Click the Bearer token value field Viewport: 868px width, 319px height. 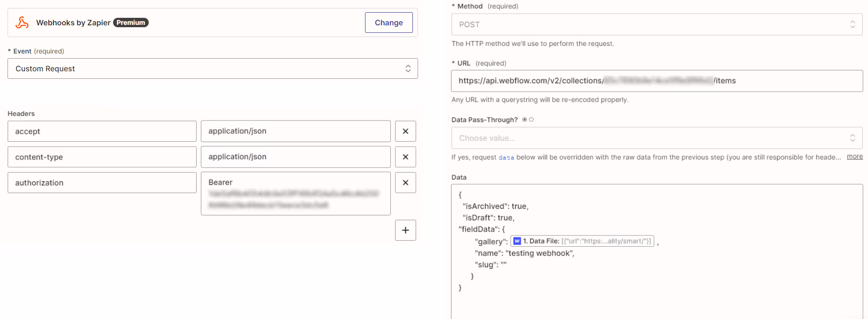(296, 194)
